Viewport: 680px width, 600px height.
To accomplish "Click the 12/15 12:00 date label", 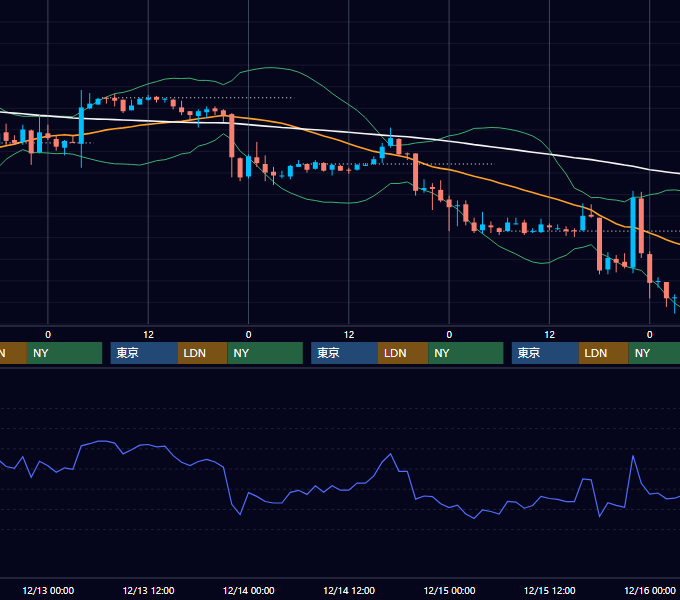I will pyautogui.click(x=549, y=590).
